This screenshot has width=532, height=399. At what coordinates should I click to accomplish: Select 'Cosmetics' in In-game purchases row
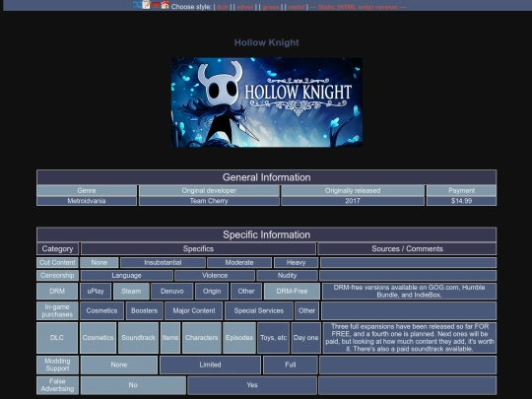coord(101,310)
